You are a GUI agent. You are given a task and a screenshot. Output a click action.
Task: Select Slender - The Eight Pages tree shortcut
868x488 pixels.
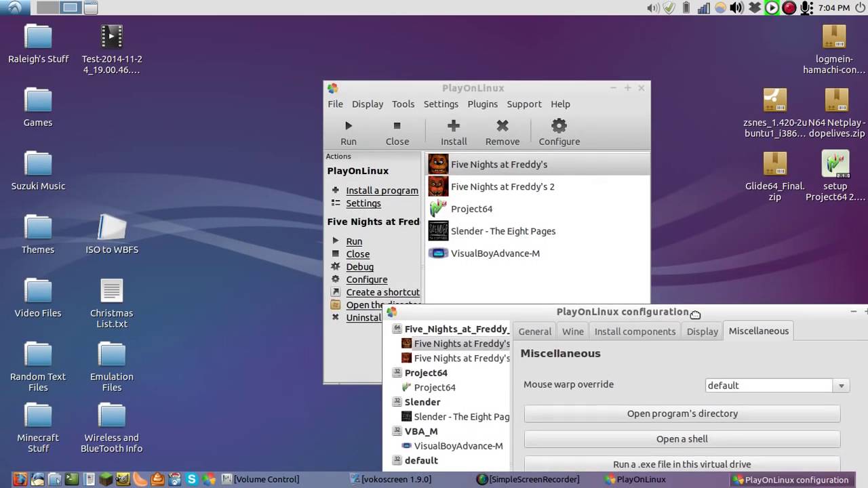(462, 417)
